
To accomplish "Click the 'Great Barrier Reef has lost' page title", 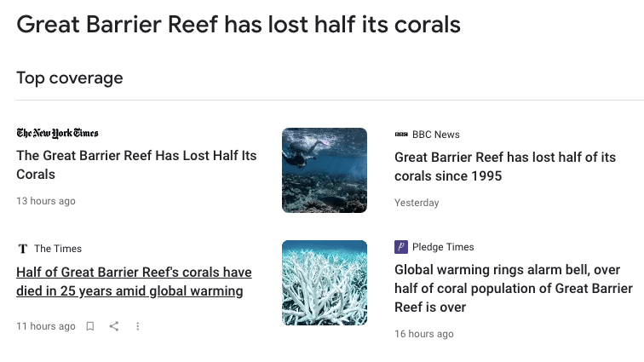I will (239, 25).
